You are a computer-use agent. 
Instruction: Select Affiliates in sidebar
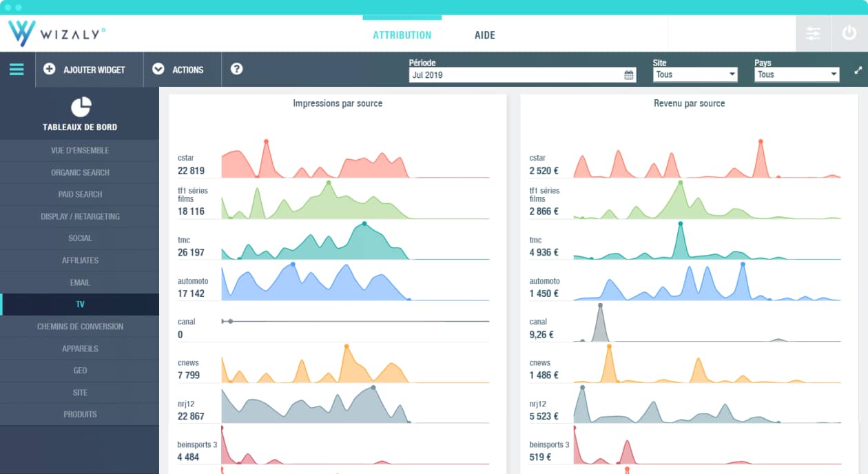tap(80, 260)
